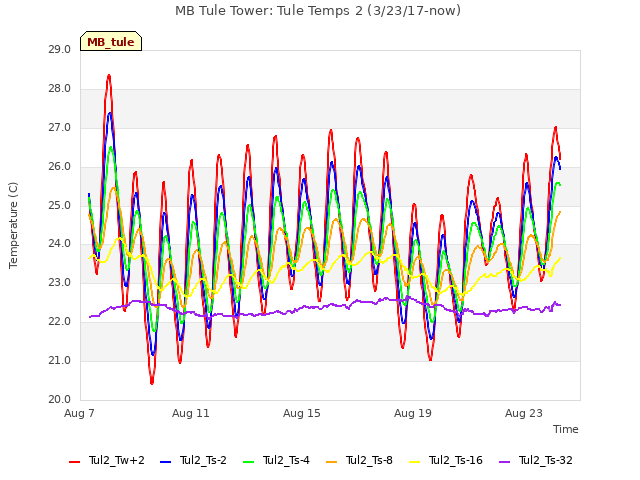
Task: Click the orange Tul2_Ts-8 legend swatch
Action: coord(332,462)
